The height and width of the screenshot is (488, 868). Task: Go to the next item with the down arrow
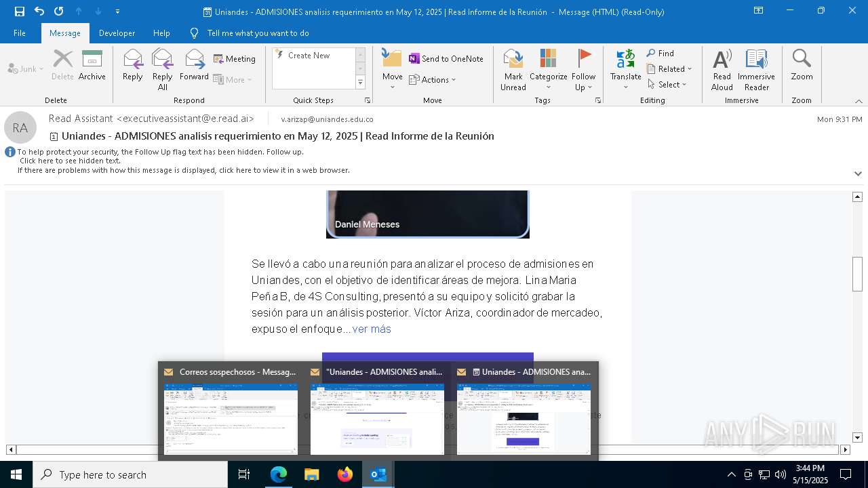pyautogui.click(x=98, y=12)
